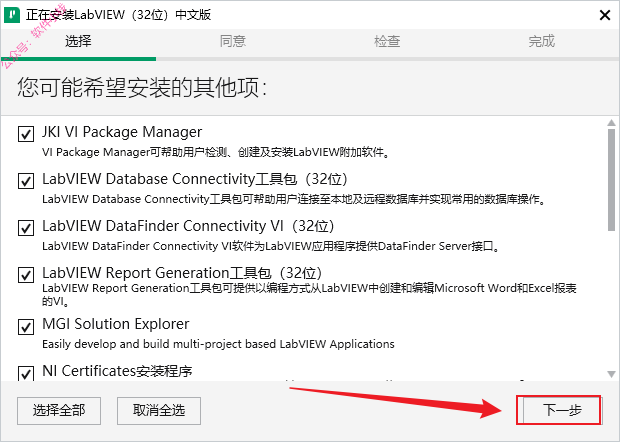
Task: Close the LabVIEW installer window
Action: (605, 15)
